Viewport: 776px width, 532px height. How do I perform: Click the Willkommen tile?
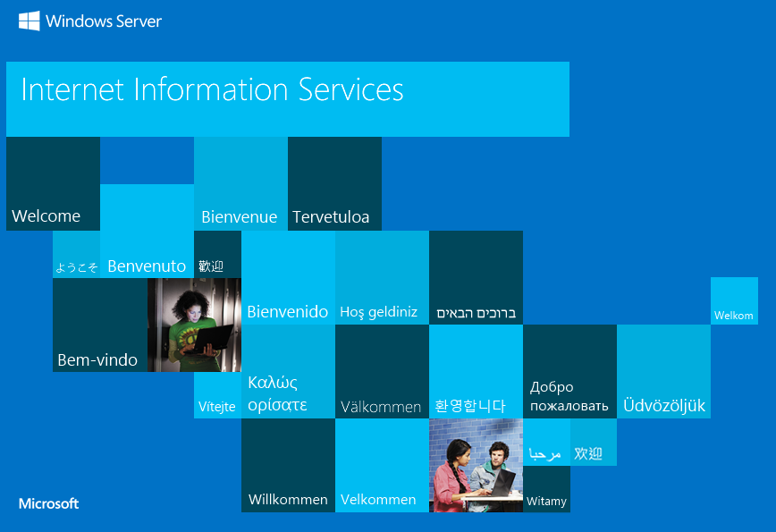(288, 465)
